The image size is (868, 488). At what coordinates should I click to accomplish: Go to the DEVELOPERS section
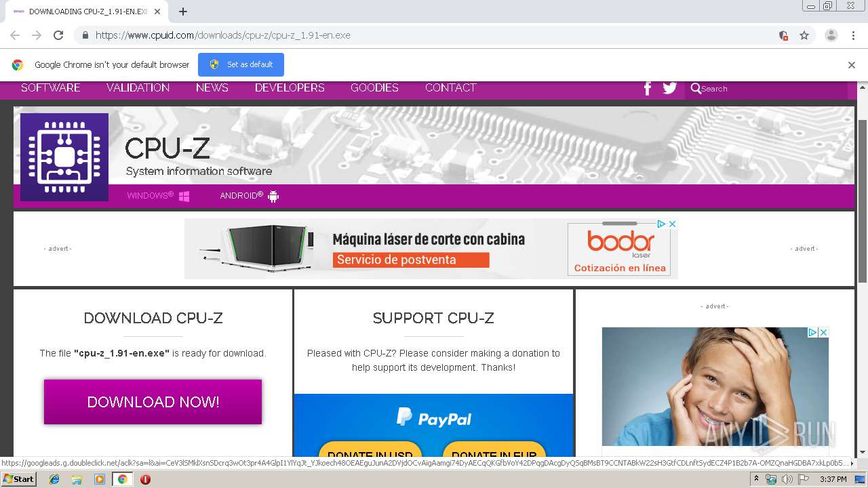coord(290,88)
